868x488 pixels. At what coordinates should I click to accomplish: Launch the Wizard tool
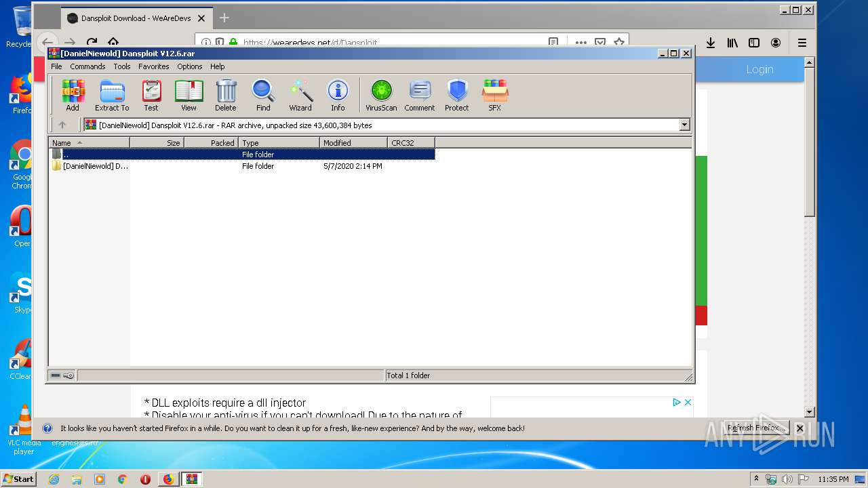[300, 96]
